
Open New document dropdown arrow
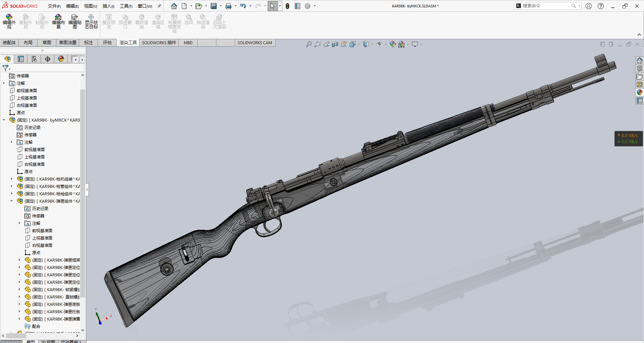click(x=191, y=6)
